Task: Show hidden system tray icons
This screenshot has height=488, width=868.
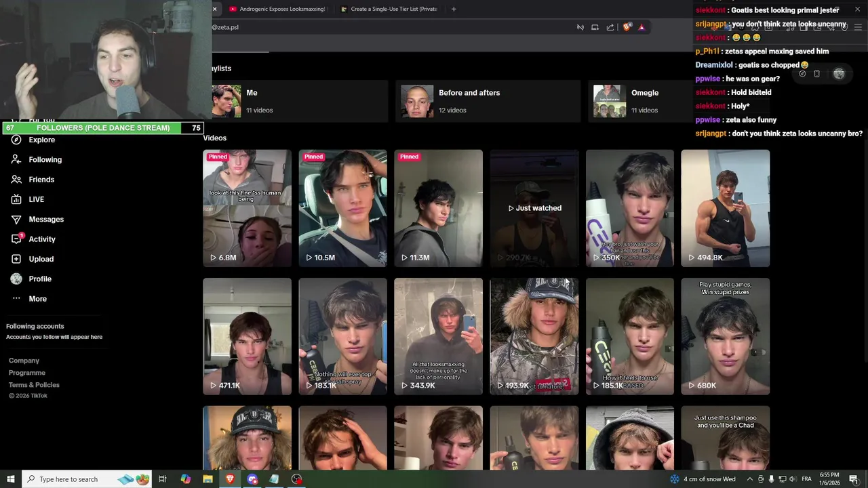Action: coord(750,479)
